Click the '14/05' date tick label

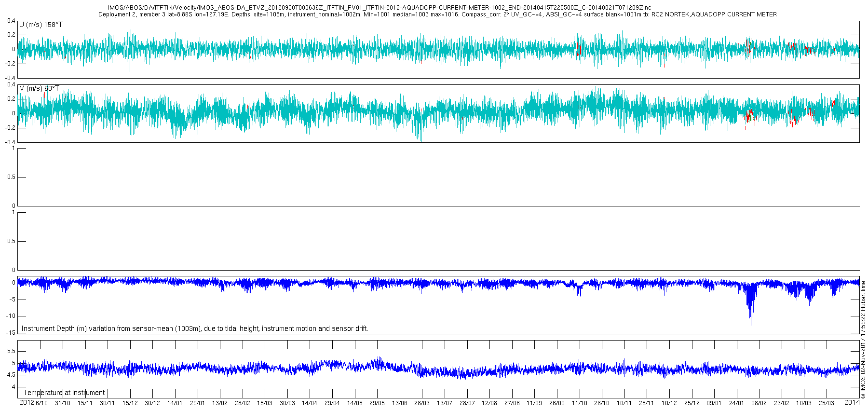click(x=354, y=403)
